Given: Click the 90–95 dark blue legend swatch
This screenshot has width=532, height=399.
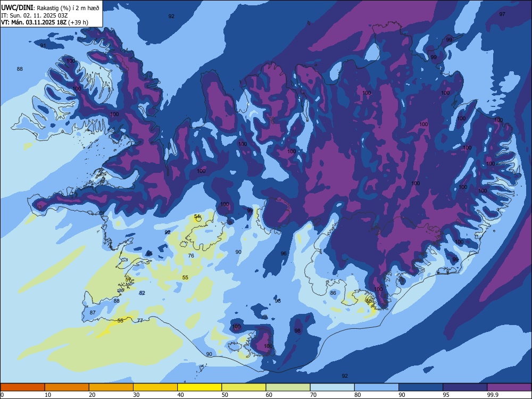Looking at the screenshot, I should click(x=421, y=387).
